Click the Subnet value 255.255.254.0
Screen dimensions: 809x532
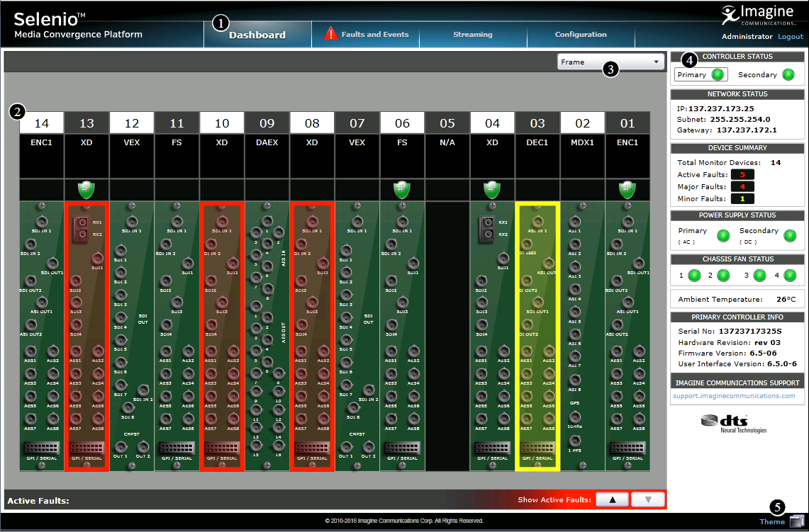740,119
